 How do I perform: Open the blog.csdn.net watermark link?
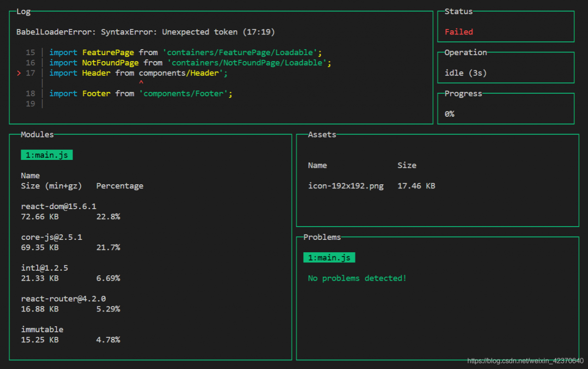pyautogui.click(x=525, y=361)
